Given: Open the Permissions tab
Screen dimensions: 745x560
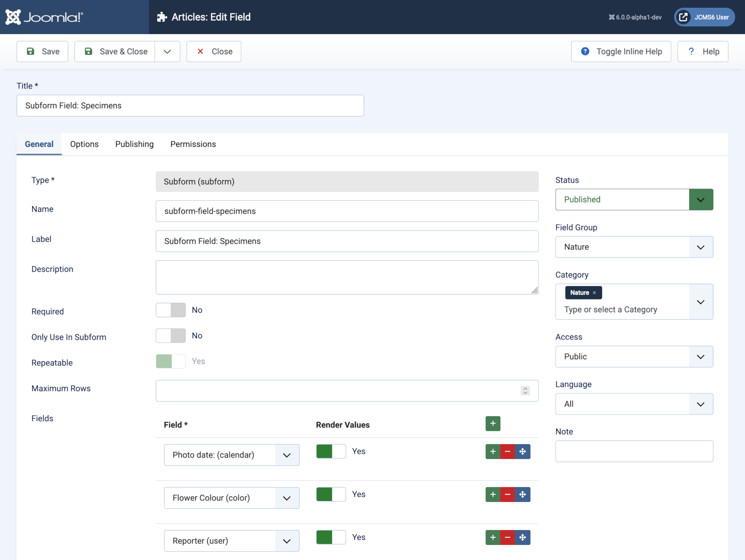Looking at the screenshot, I should (x=193, y=144).
